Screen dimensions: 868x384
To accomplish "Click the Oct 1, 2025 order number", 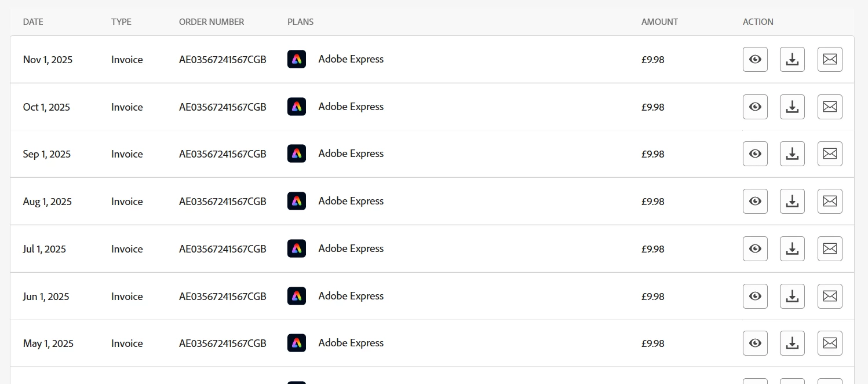I will click(223, 107).
